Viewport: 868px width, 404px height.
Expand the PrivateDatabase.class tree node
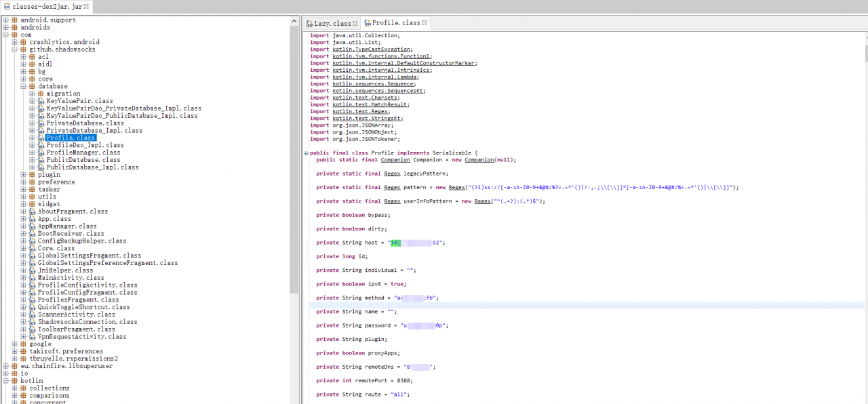32,123
